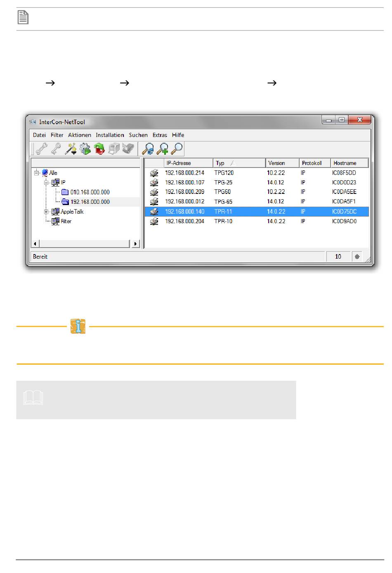Open the Hilfe menu

178,135
